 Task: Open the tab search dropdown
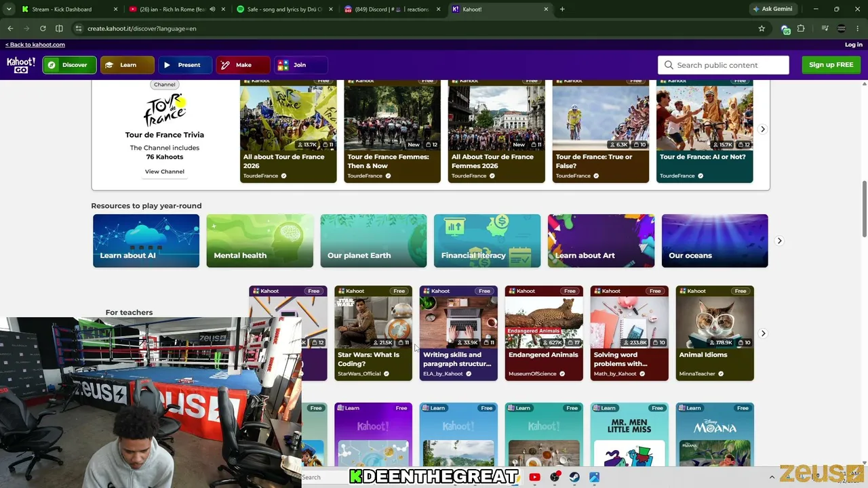[x=9, y=9]
